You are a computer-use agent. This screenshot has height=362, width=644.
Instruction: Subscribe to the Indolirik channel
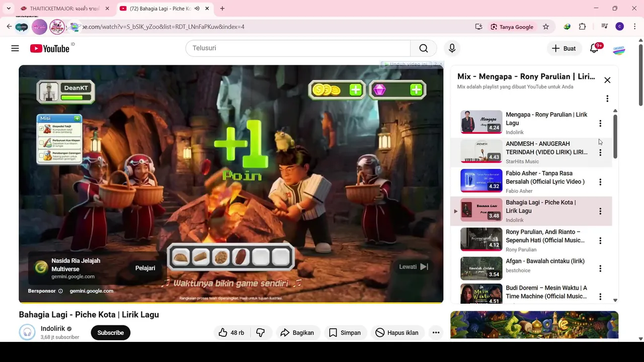[110, 333]
